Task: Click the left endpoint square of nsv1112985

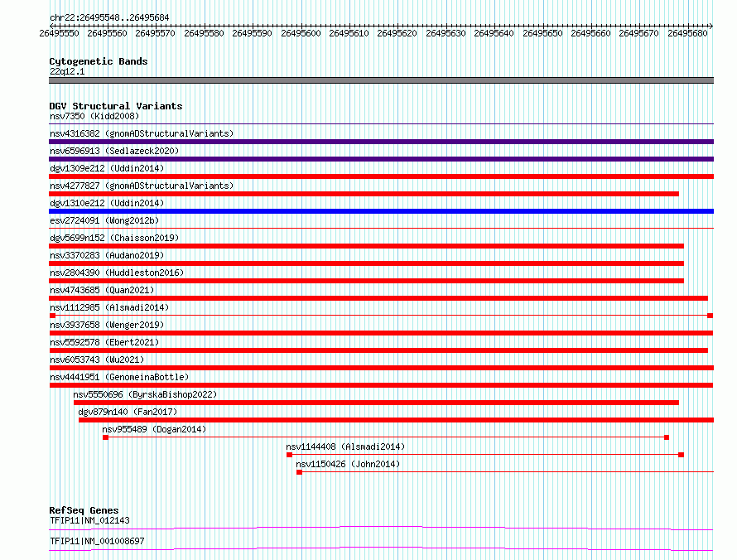Action: click(x=52, y=316)
